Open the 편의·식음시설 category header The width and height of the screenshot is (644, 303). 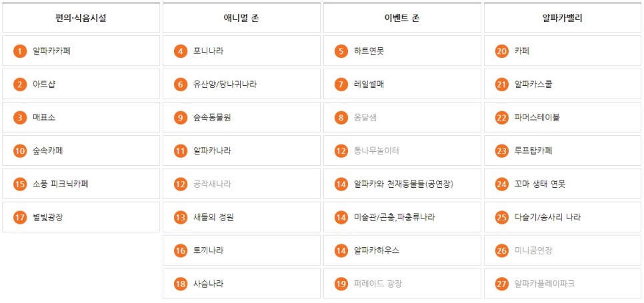pos(81,17)
